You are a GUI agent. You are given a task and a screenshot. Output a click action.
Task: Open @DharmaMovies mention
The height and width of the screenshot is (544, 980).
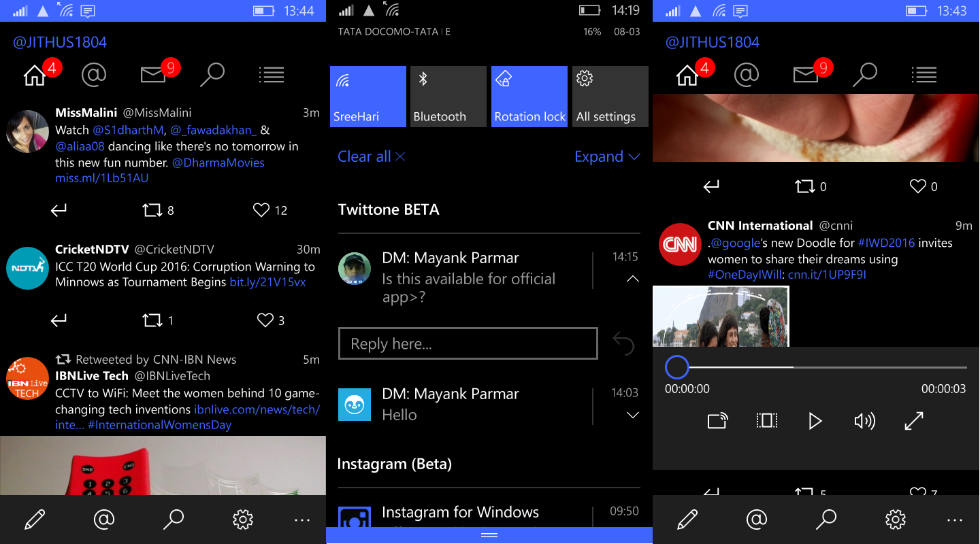pyautogui.click(x=218, y=163)
